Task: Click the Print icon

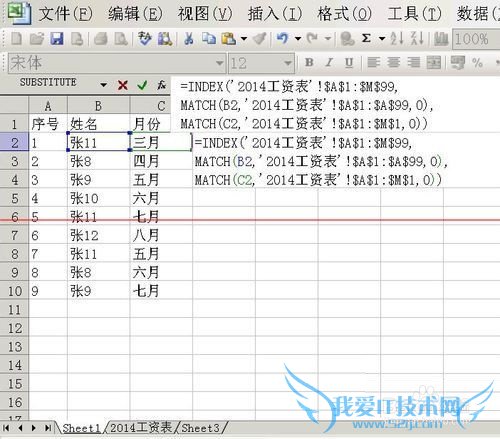Action: tap(100, 39)
